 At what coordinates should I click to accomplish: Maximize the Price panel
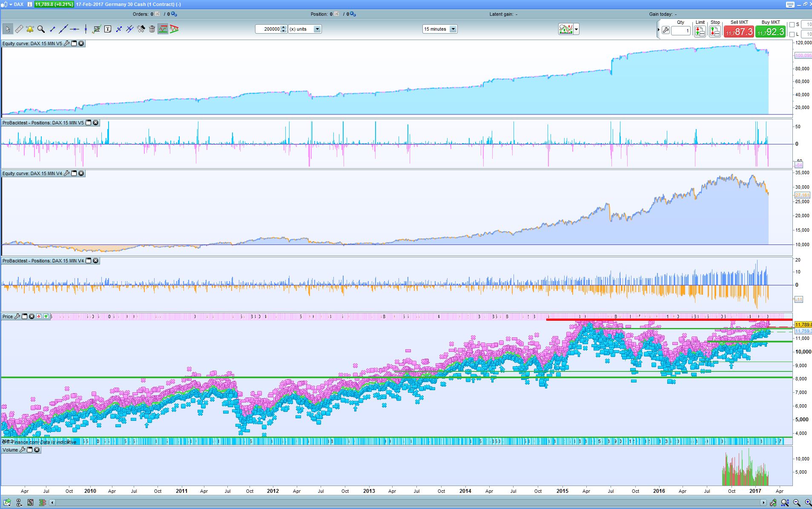(24, 316)
